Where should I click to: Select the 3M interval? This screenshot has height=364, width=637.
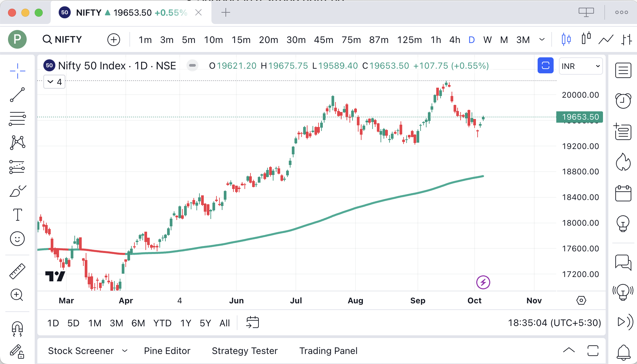pyautogui.click(x=523, y=40)
